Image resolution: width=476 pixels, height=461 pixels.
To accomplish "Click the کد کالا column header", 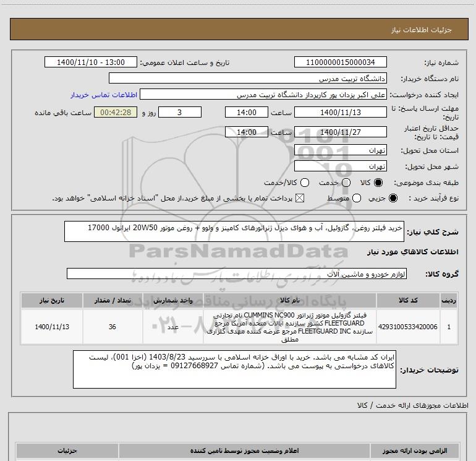I will (x=408, y=300).
